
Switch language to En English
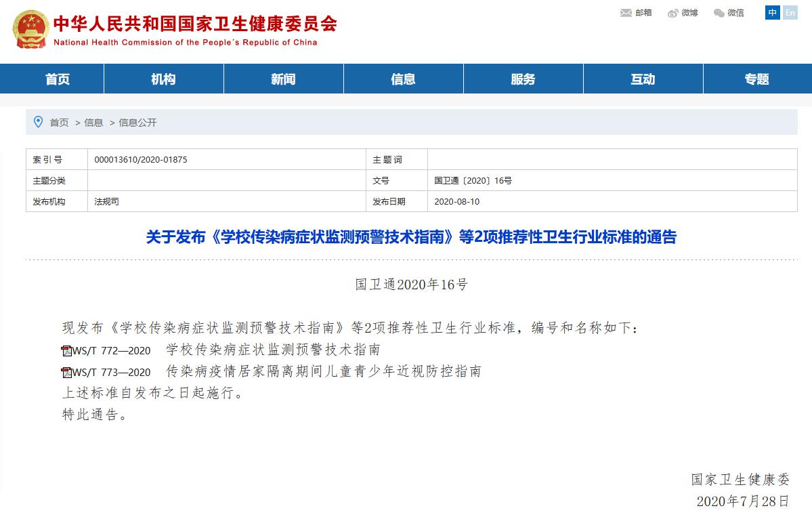point(790,12)
